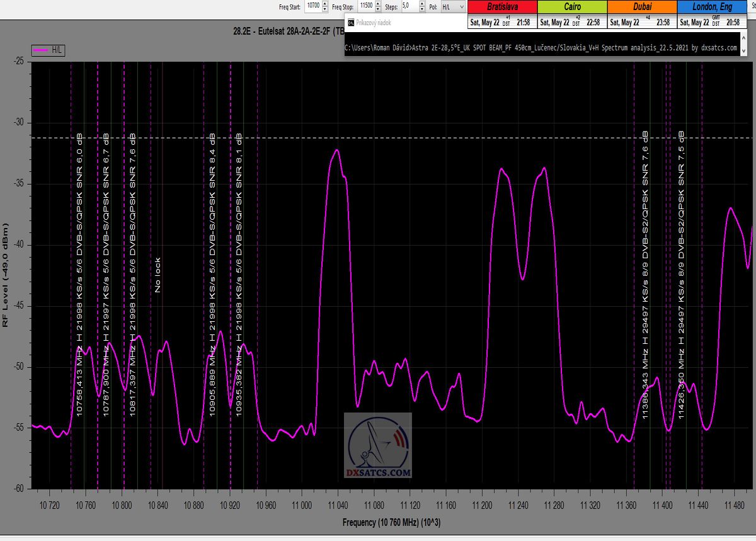Viewport: 756px width, 541px height.
Task: Click the "No lock" transponder marker label
Action: click(158, 275)
